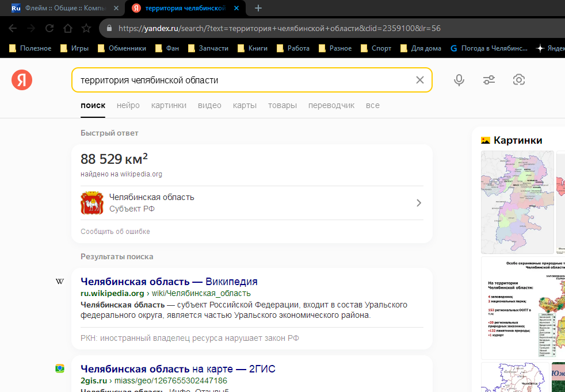Show все search services
This screenshot has width=565, height=392.
point(373,105)
